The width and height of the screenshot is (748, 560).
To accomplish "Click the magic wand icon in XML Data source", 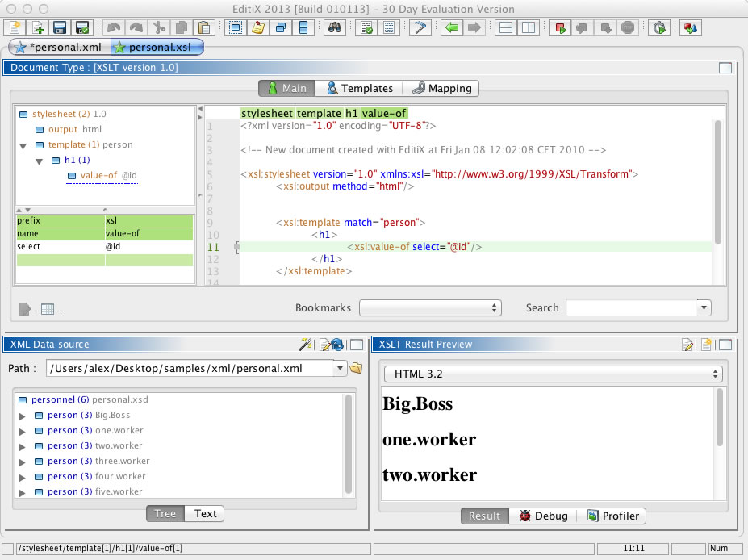I will point(305,344).
